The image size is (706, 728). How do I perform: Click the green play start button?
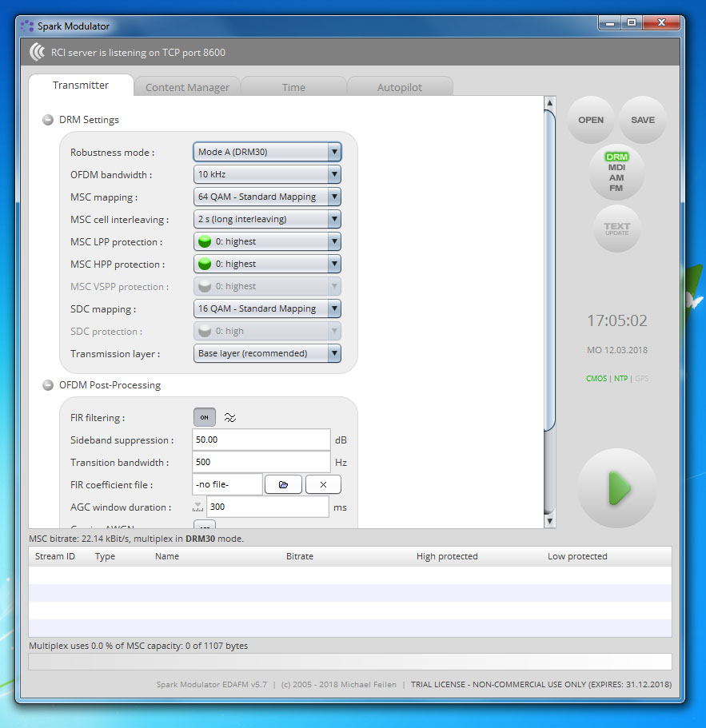tap(617, 488)
